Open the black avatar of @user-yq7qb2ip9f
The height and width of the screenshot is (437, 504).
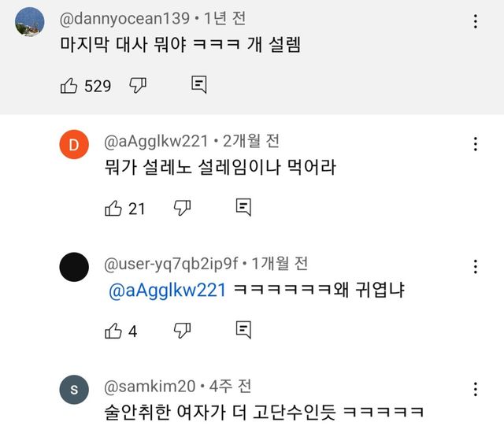(x=74, y=267)
